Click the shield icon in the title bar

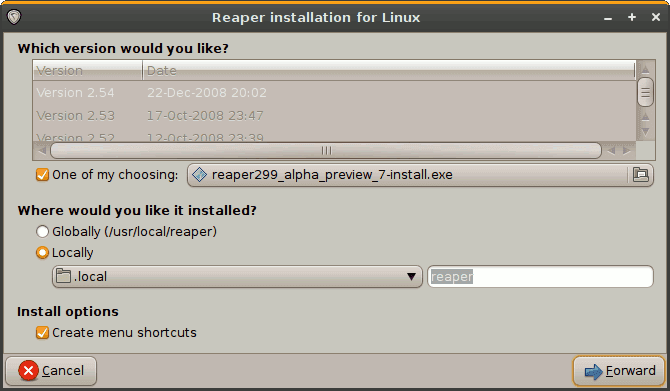pyautogui.click(x=14, y=17)
